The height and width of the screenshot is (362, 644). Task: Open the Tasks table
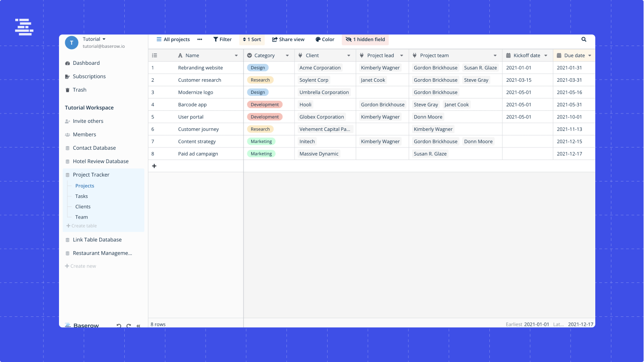81,196
